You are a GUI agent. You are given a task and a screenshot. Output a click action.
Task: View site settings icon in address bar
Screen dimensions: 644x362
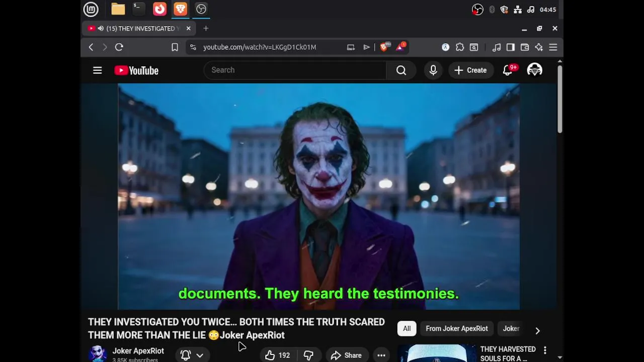click(193, 47)
